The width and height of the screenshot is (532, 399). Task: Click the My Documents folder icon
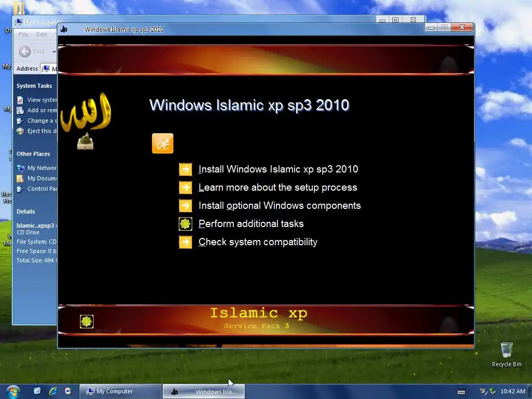(x=20, y=179)
